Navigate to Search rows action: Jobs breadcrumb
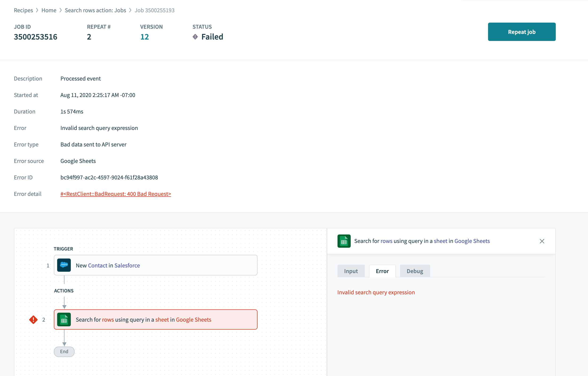 (x=95, y=10)
